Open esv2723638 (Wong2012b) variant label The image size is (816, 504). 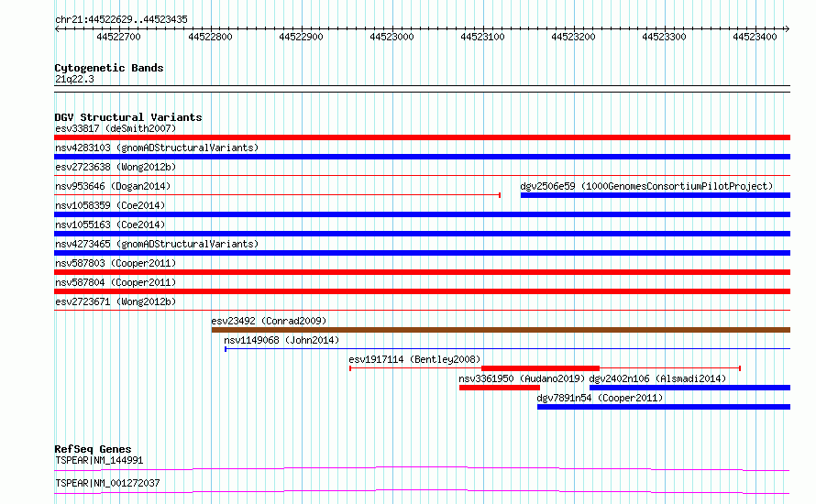coord(116,167)
